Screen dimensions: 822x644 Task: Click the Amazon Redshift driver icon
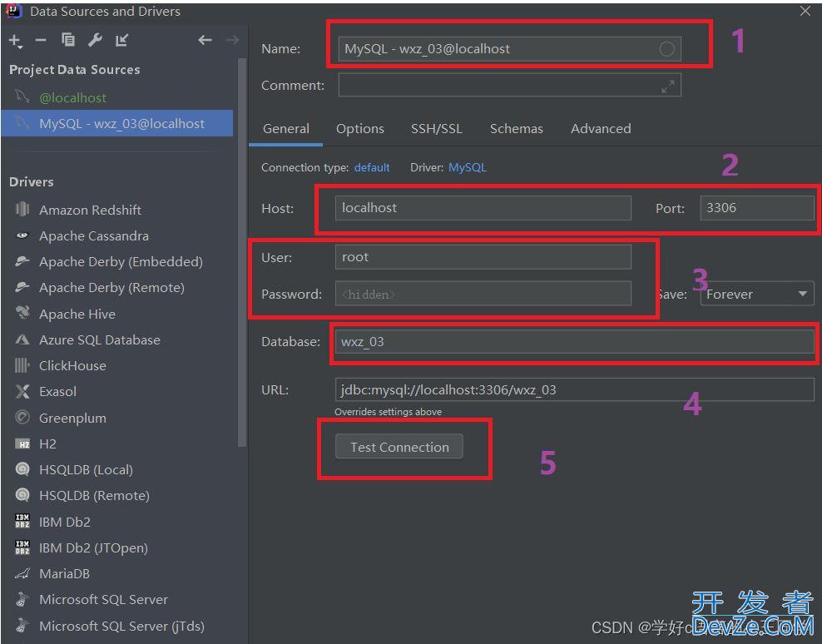(x=22, y=209)
